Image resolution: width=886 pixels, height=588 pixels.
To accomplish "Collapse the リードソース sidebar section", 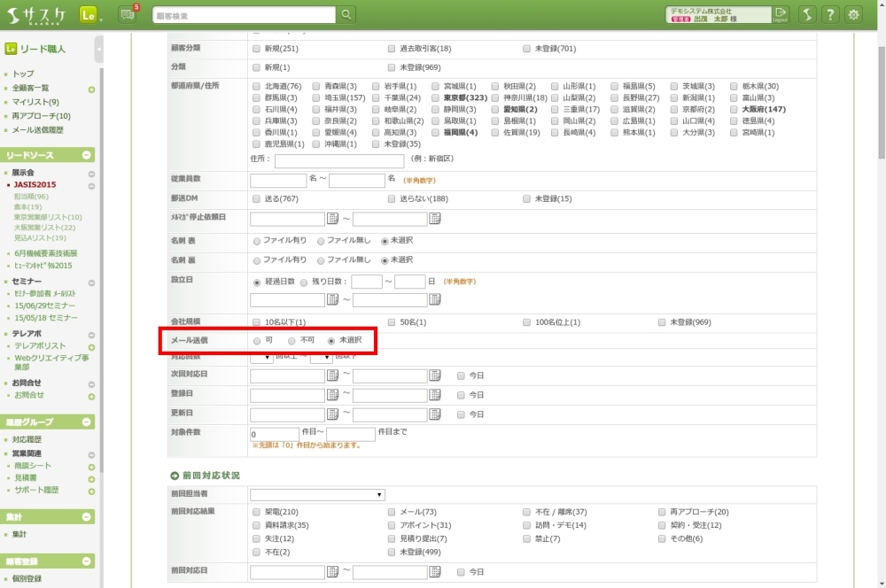I will [x=86, y=155].
